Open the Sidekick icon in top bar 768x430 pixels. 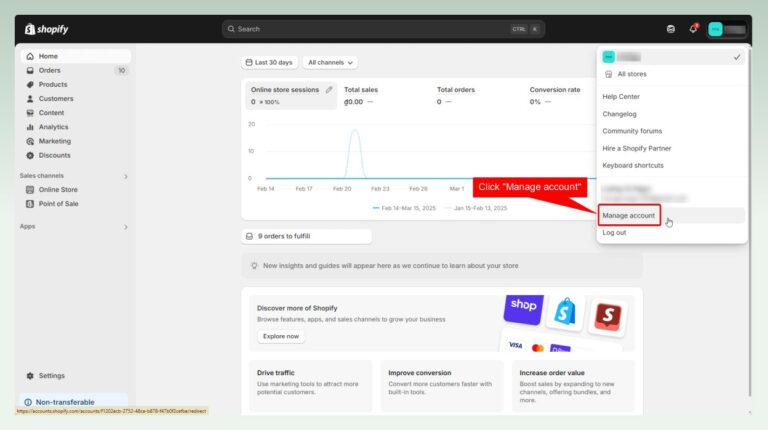click(x=671, y=29)
